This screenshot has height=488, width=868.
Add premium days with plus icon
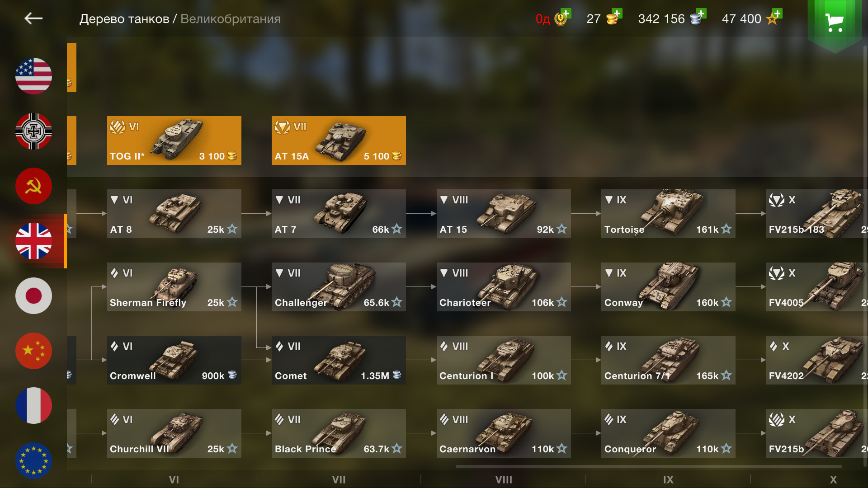[566, 13]
